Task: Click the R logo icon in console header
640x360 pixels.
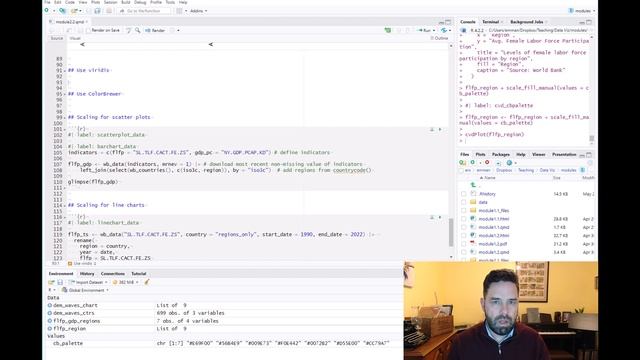Action: coord(464,30)
